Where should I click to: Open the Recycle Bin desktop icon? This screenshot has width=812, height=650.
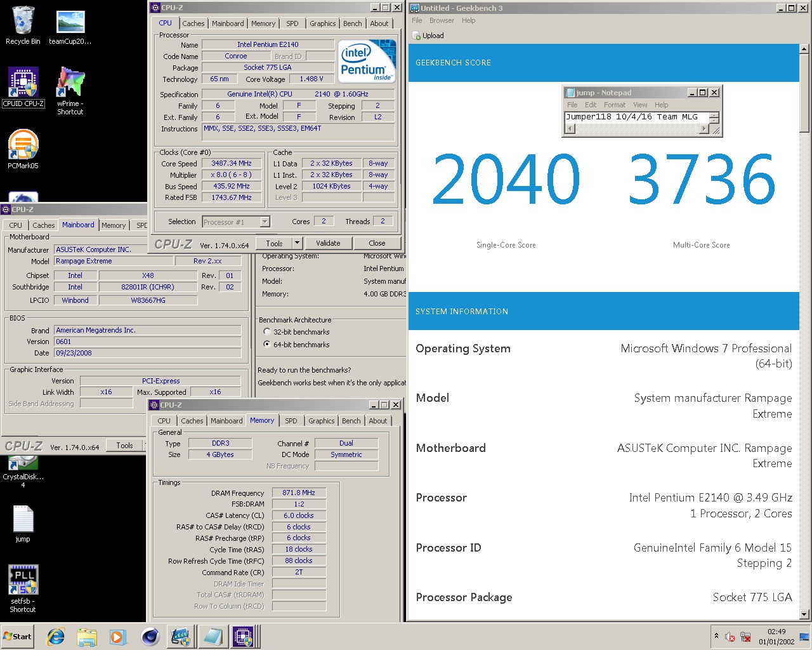pos(22,26)
